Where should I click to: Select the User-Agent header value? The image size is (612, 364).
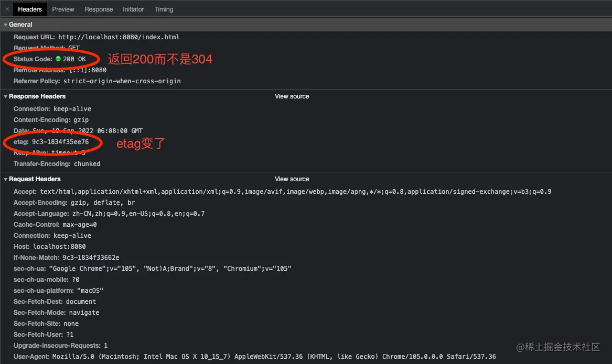pos(274,357)
